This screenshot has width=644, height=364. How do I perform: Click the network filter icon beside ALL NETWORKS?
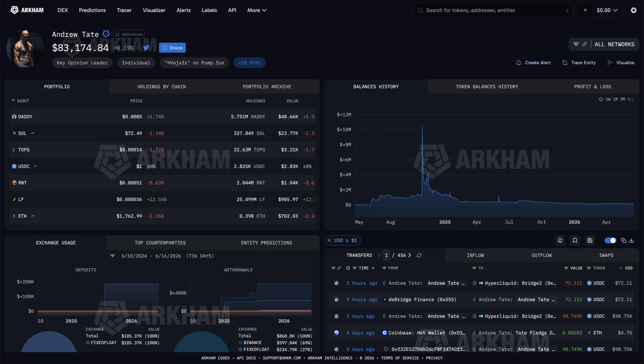(x=576, y=44)
